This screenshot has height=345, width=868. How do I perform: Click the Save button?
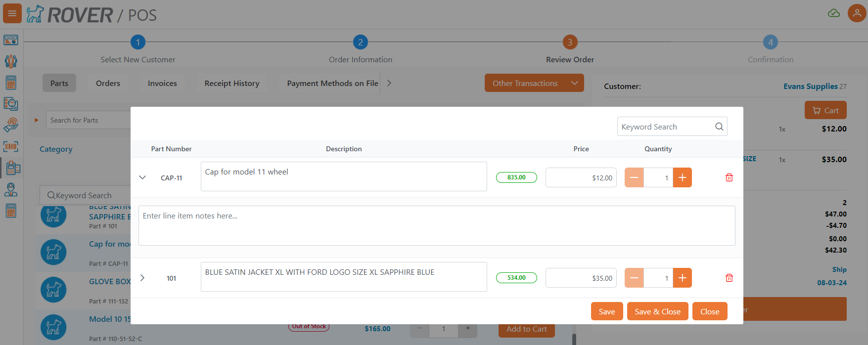[x=606, y=311]
